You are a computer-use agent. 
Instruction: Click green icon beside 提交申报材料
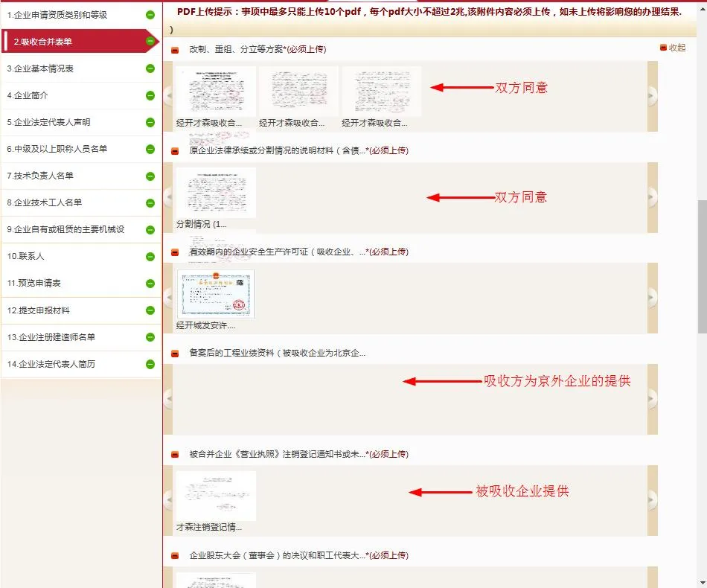(x=150, y=310)
